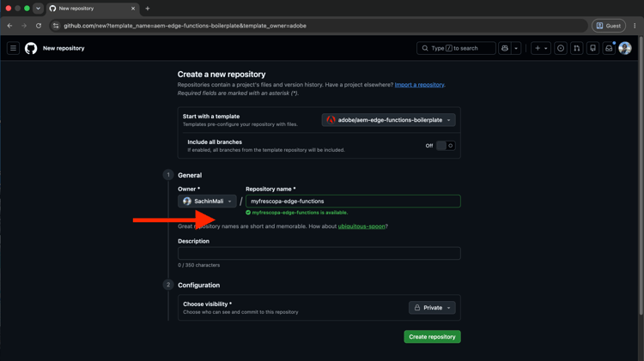Click the Description text field

point(319,253)
